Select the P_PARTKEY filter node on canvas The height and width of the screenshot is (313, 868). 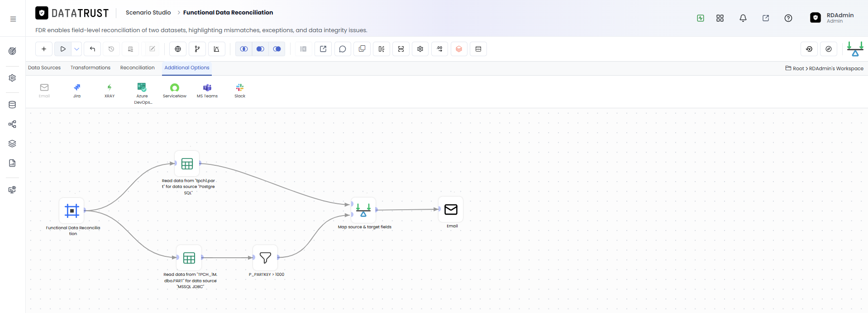pyautogui.click(x=265, y=258)
